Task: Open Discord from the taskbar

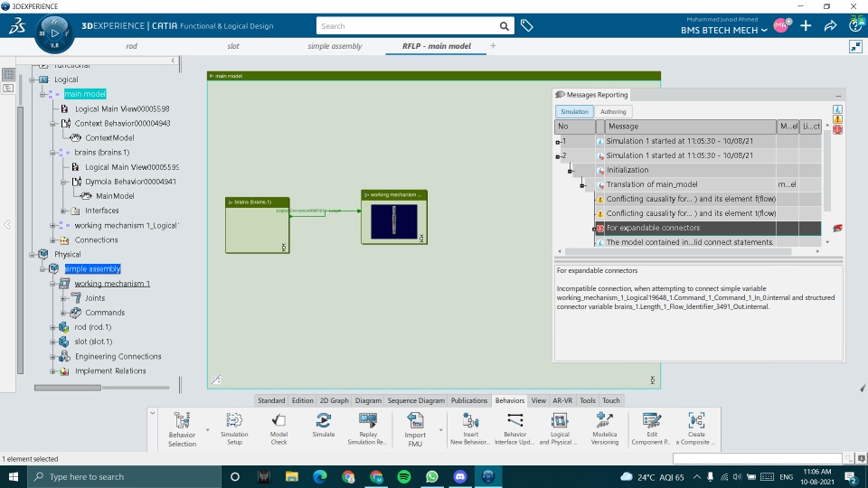Action: coord(460,476)
